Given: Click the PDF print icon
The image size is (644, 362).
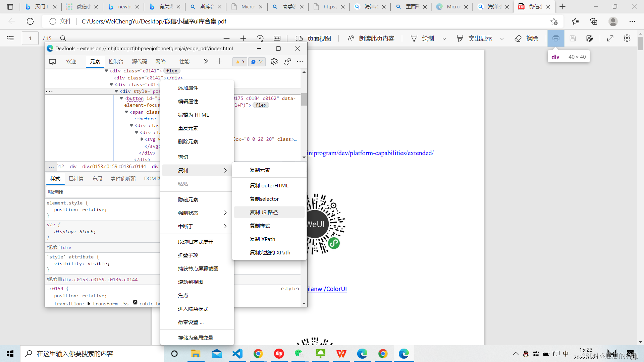Looking at the screenshot, I should pyautogui.click(x=556, y=39).
